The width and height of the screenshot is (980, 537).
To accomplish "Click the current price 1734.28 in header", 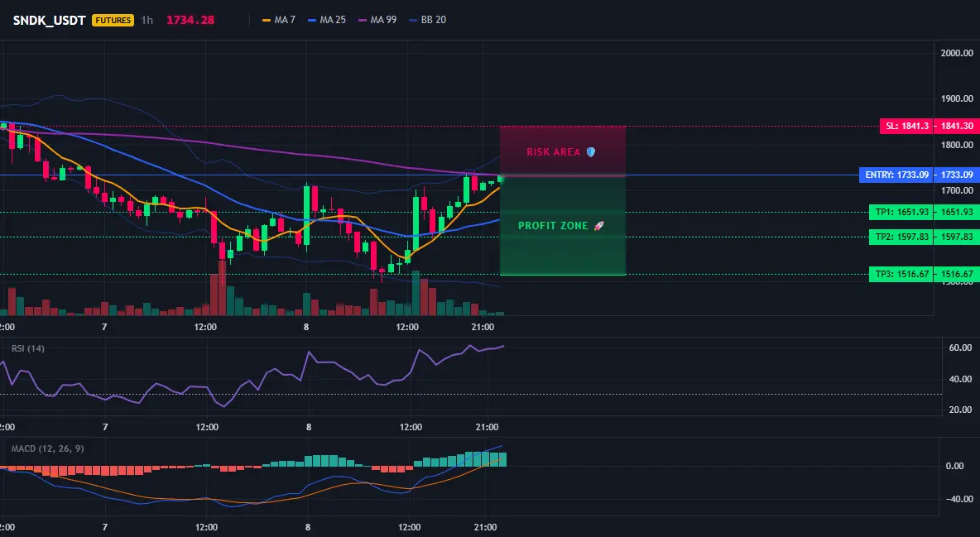I will 190,20.
